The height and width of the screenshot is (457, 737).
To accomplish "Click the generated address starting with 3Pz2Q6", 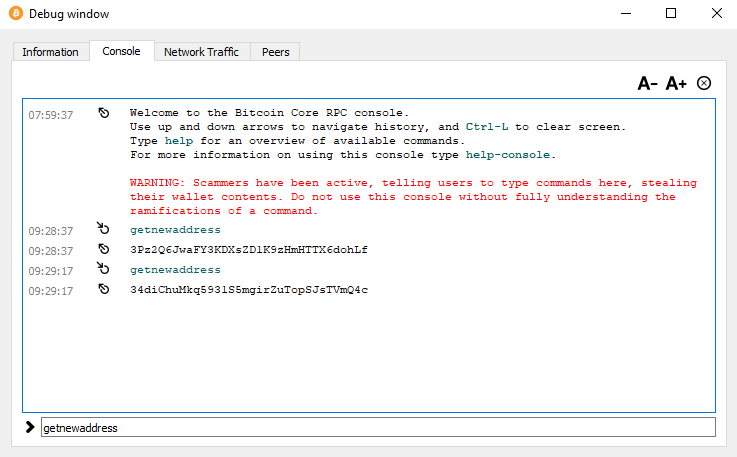I will coord(248,249).
